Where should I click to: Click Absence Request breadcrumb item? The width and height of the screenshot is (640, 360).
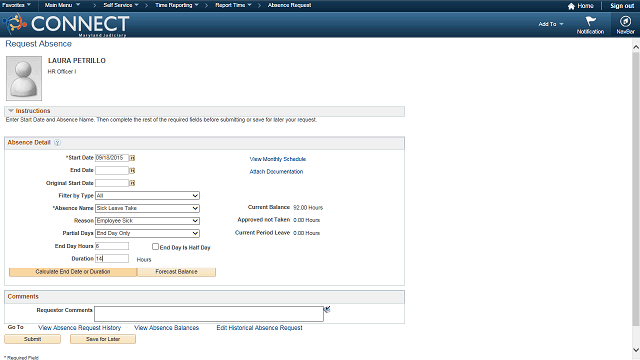[289, 5]
